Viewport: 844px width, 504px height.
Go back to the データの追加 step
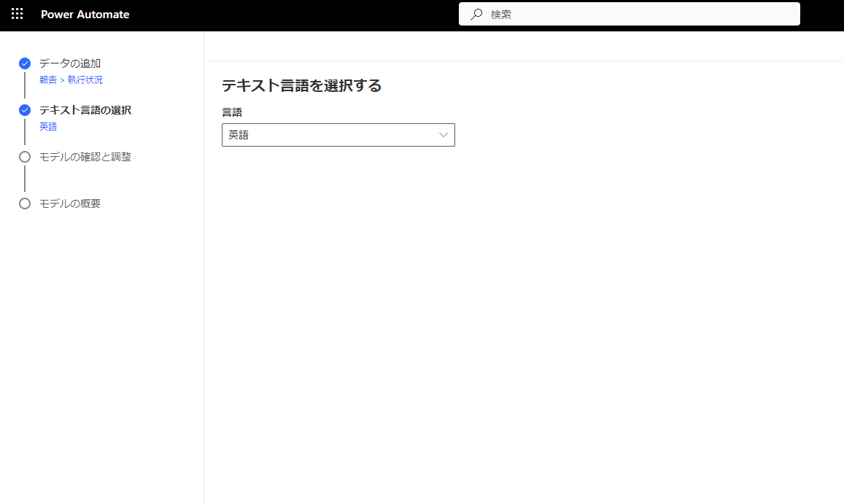[70, 63]
